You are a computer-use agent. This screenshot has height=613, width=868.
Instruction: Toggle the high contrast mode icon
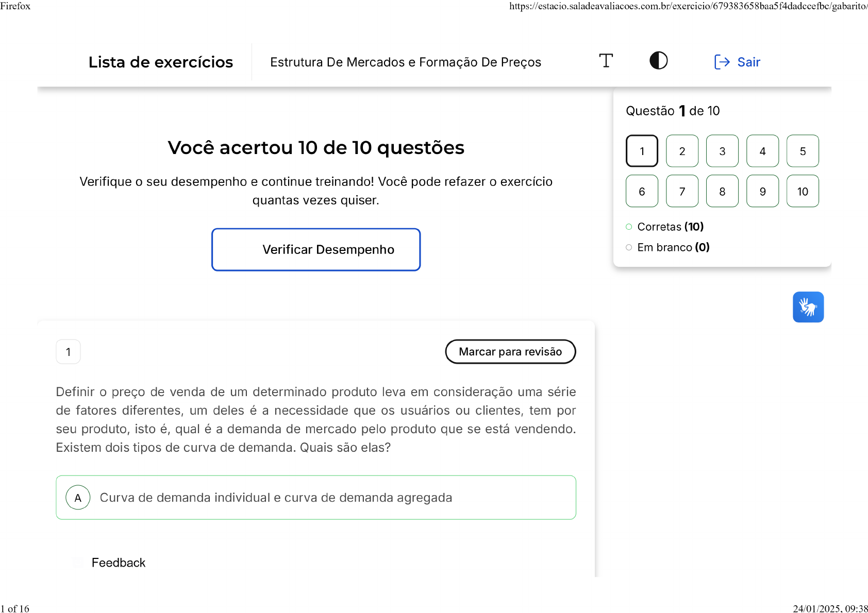point(658,61)
